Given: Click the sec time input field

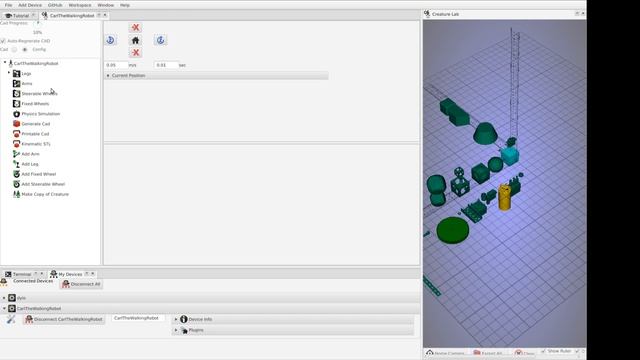Looking at the screenshot, I should point(166,65).
